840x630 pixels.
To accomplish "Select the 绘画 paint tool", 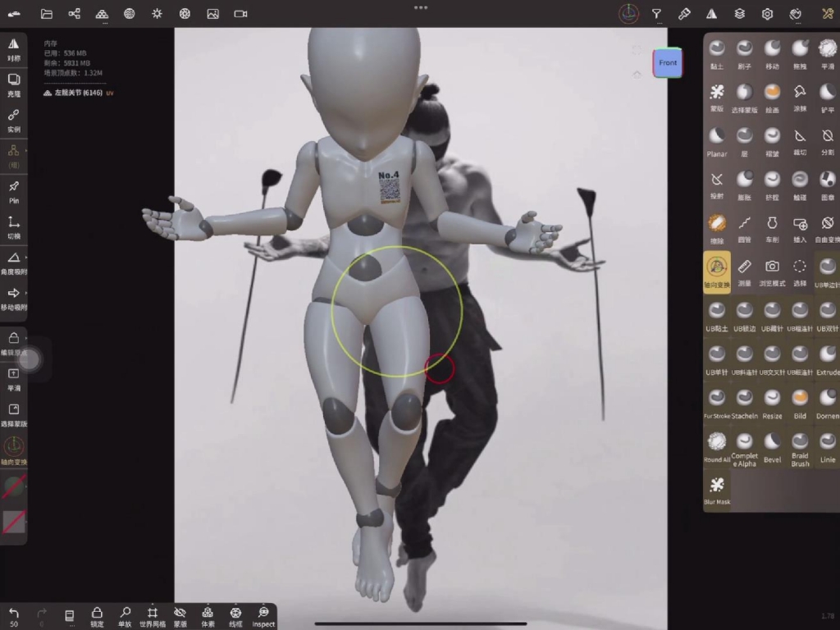I will point(772,98).
